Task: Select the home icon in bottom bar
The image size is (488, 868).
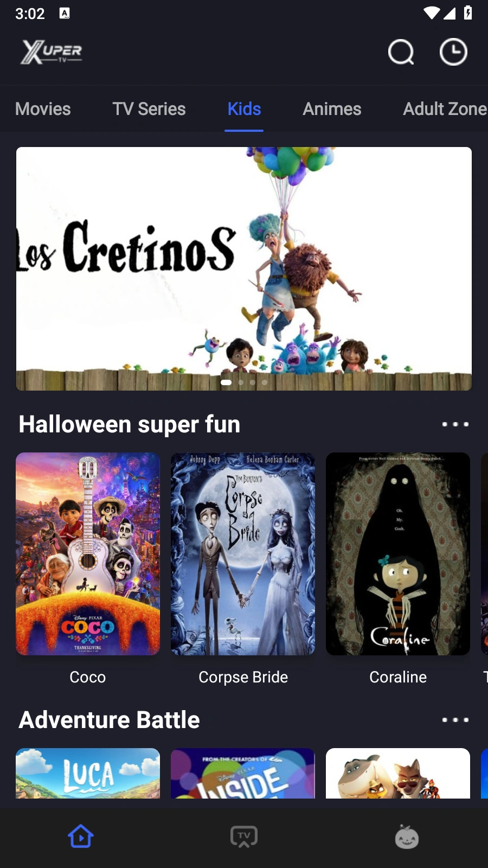Action: pos(81,837)
